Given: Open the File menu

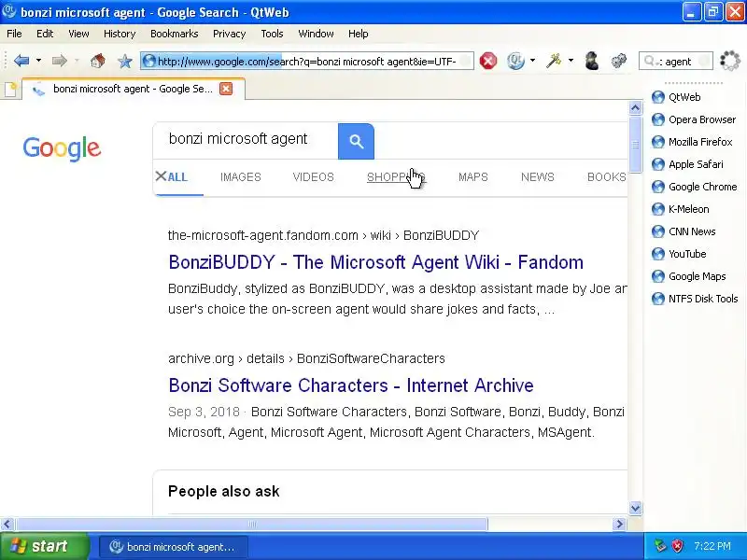Looking at the screenshot, I should pos(14,34).
